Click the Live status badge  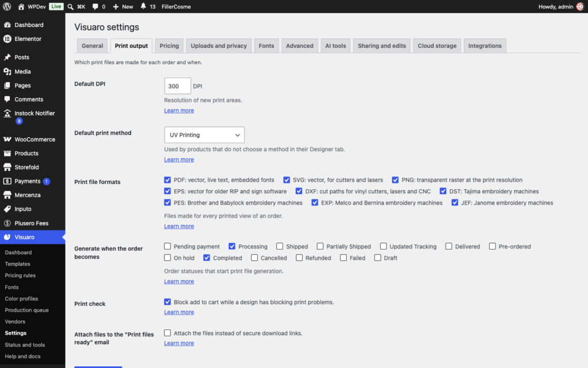pos(56,6)
